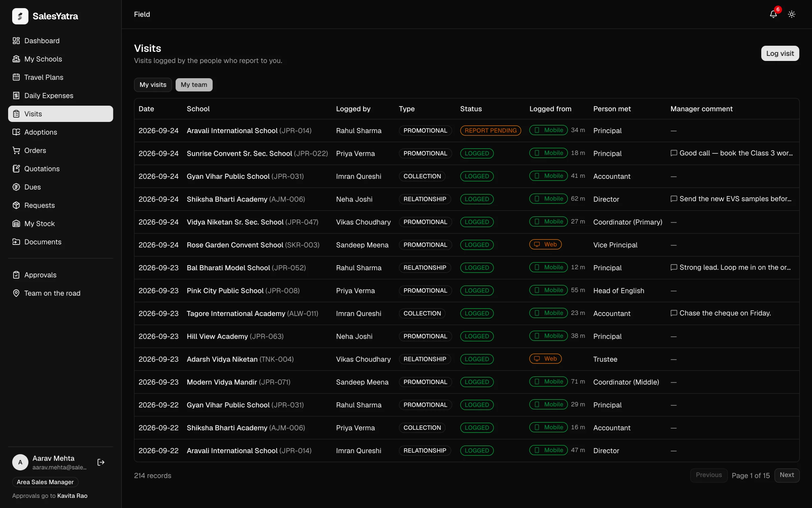Click the Date column header
Screen dimensions: 812x508
146,109
